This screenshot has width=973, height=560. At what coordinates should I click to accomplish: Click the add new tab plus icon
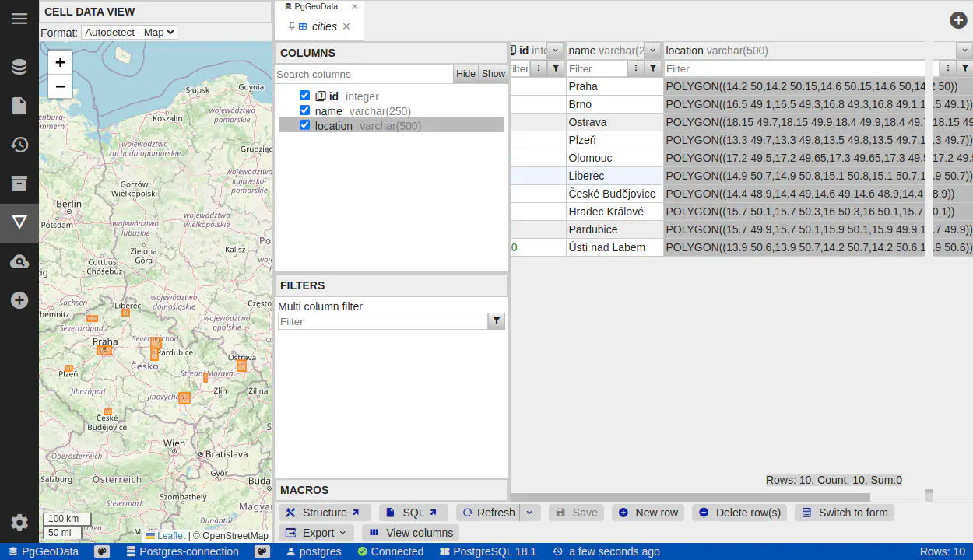coord(958,20)
